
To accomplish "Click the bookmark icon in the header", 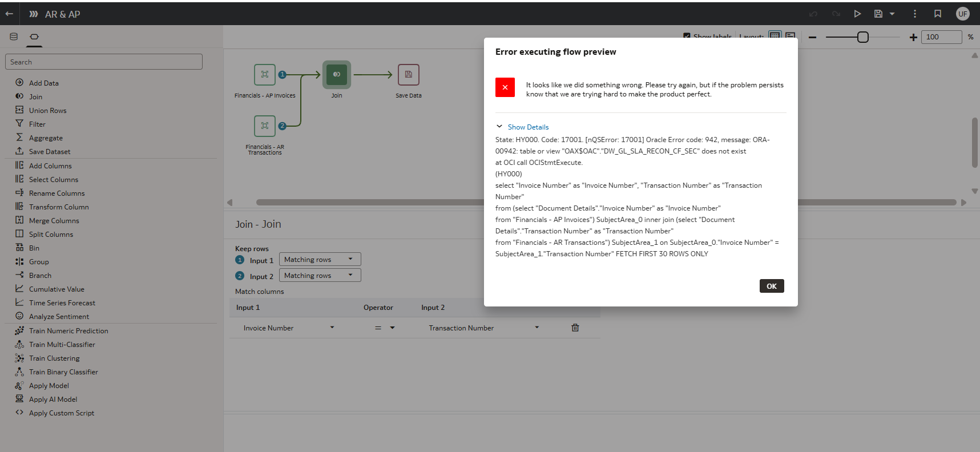I will [938, 14].
